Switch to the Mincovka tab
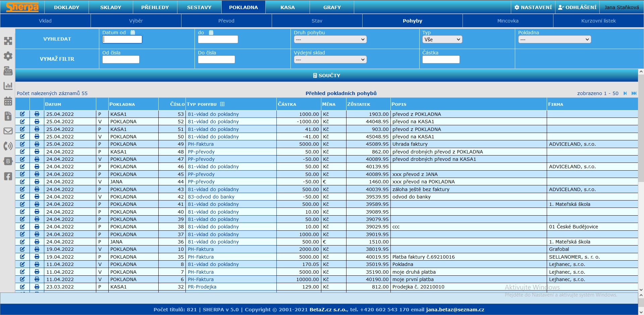Screen dimensions: 644x315 click(507, 21)
